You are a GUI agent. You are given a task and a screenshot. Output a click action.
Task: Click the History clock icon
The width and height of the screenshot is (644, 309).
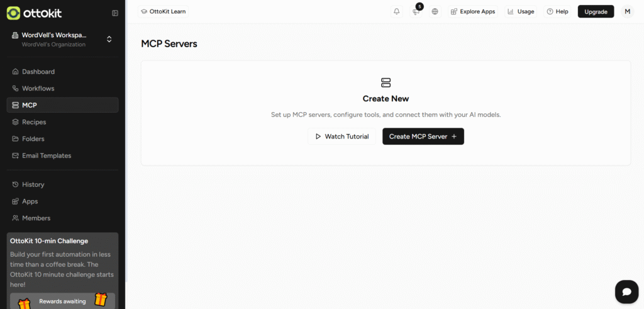[15, 184]
